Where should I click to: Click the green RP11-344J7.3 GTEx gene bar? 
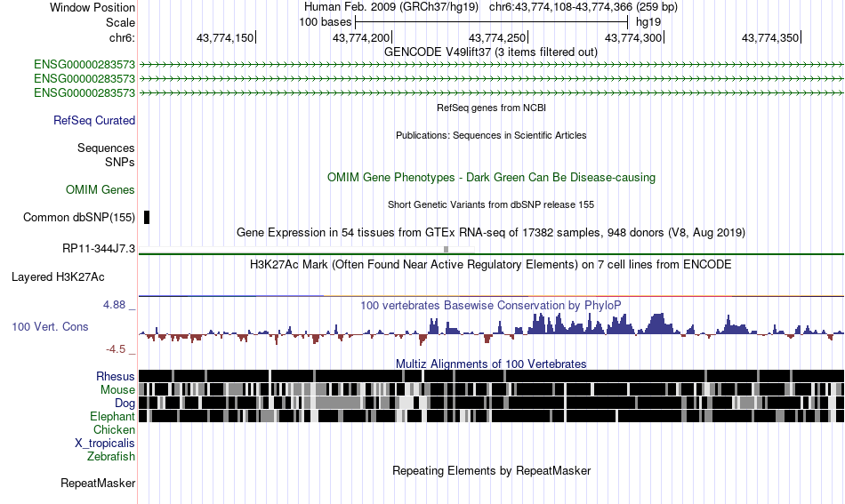click(x=491, y=253)
